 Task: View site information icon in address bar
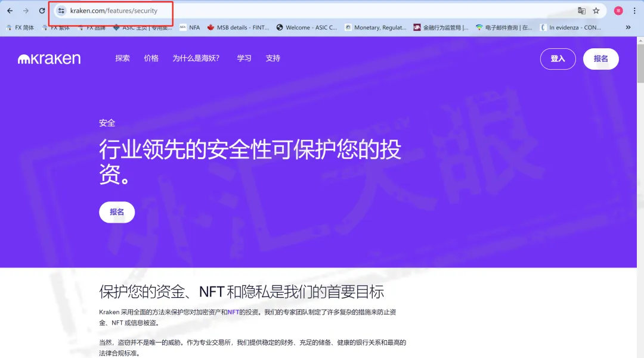61,11
